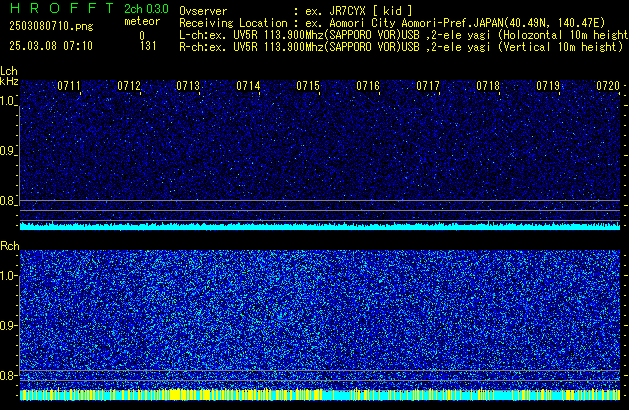
Task: Click the date stamp 25.03.08 07:10
Action: click(x=51, y=46)
